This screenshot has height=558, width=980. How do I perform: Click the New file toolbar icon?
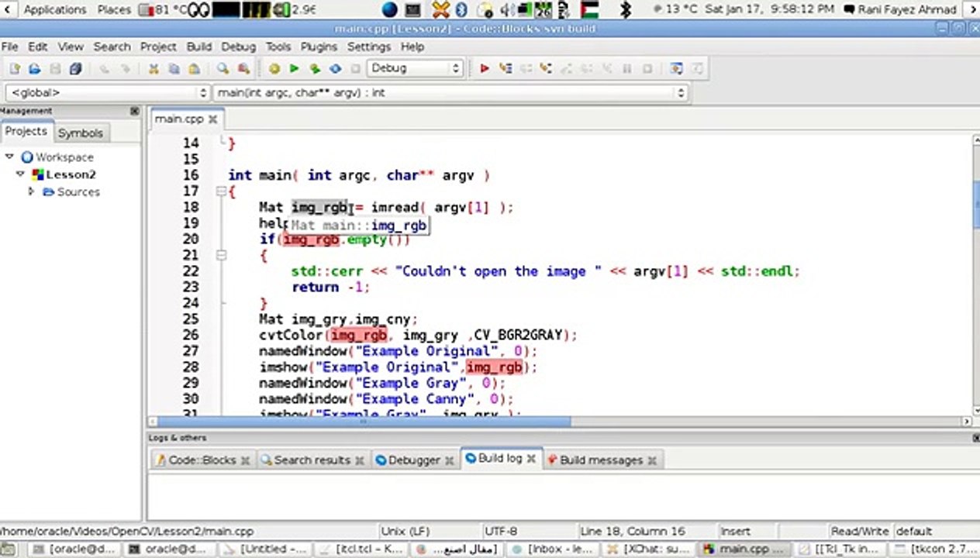14,68
